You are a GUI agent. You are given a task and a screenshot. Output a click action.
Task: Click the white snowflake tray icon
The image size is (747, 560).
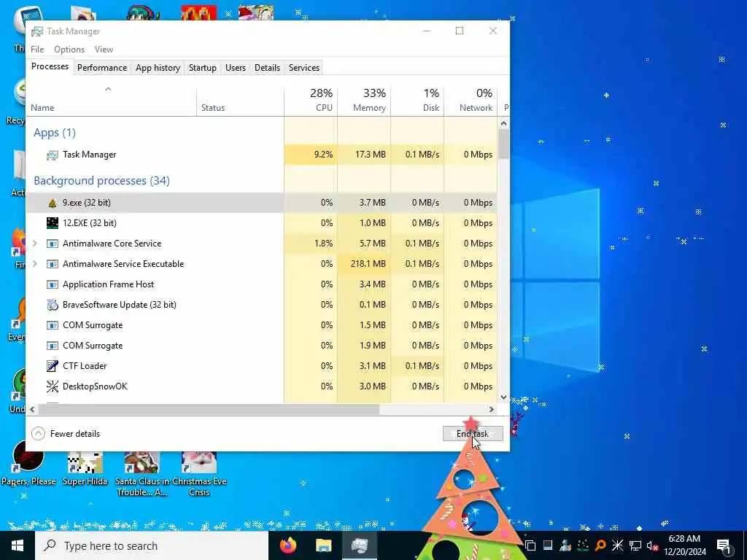point(617,545)
